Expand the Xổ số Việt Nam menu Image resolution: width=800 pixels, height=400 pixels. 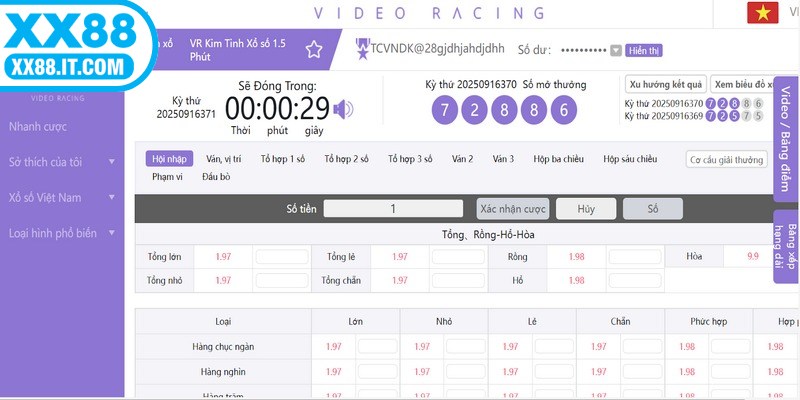62,197
